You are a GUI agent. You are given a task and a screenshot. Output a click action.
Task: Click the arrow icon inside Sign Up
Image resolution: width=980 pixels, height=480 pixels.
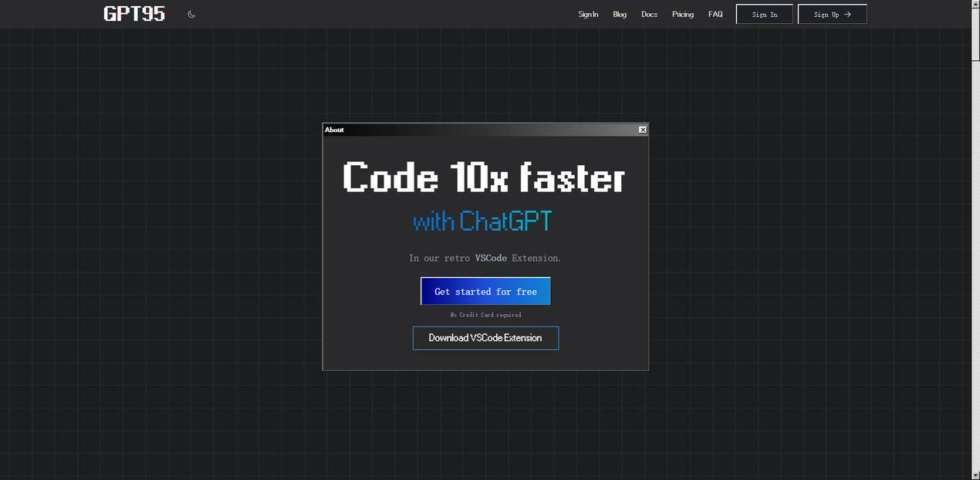(x=848, y=14)
